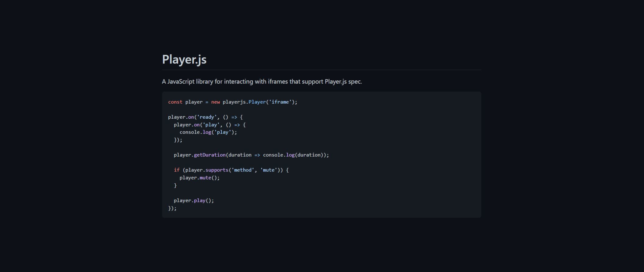Click the arrow => after getDuration parameter
Viewport: 644px width, 272px height.
[x=258, y=155]
